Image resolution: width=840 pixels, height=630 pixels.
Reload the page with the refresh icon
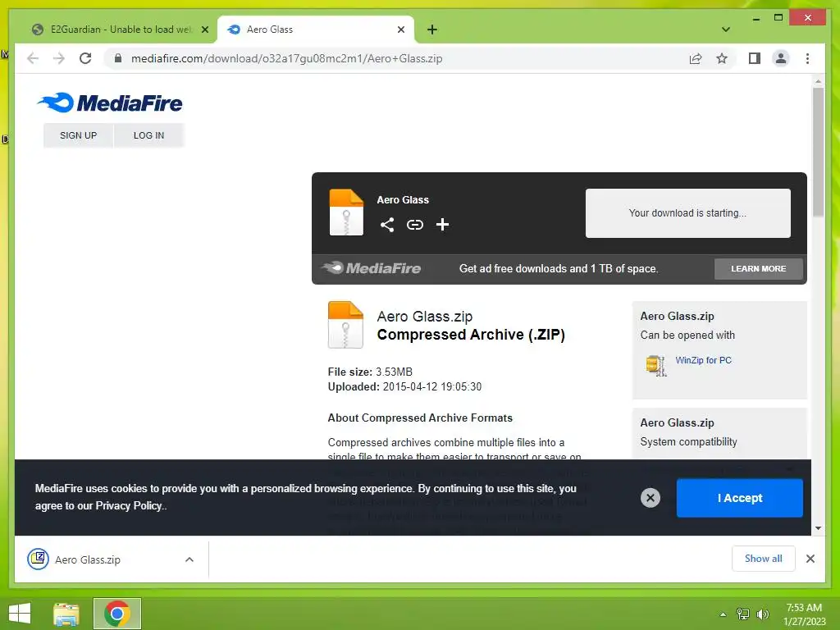point(85,58)
